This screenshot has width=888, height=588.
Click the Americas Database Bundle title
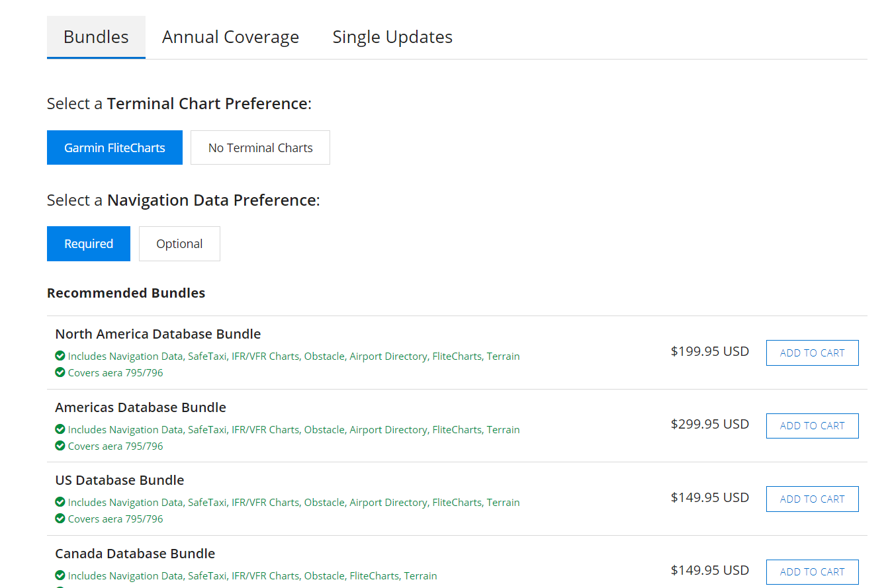coord(140,407)
